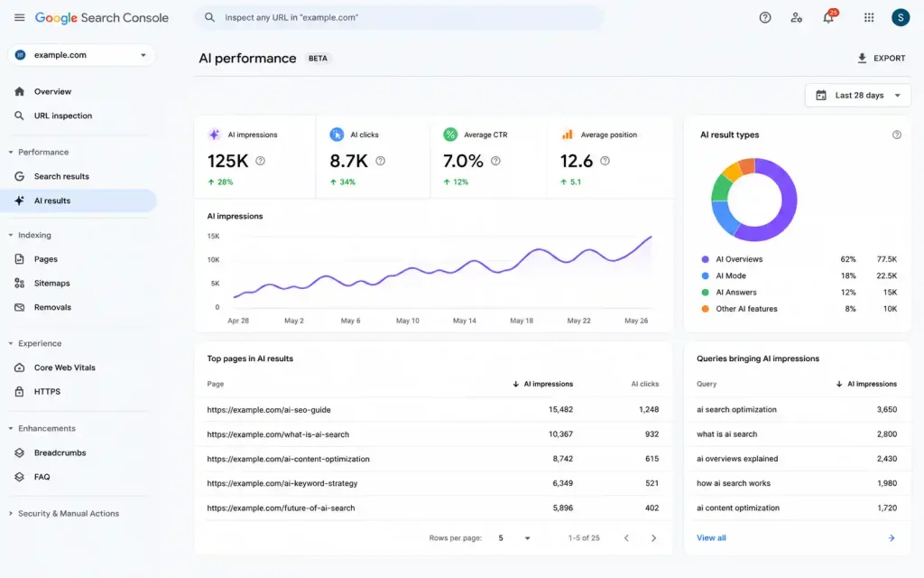Click the Average position bars icon
Viewport: 924px width, 578px height.
pyautogui.click(x=567, y=135)
